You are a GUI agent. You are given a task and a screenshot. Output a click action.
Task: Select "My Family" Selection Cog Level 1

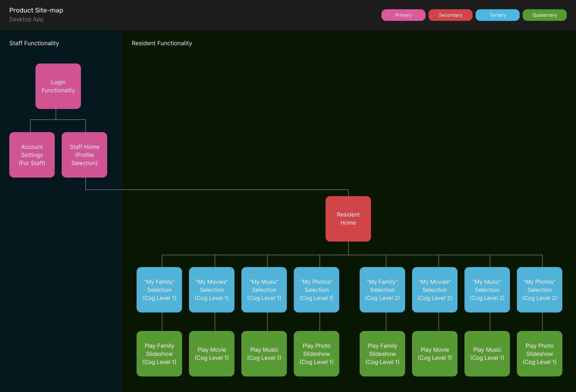tap(159, 290)
